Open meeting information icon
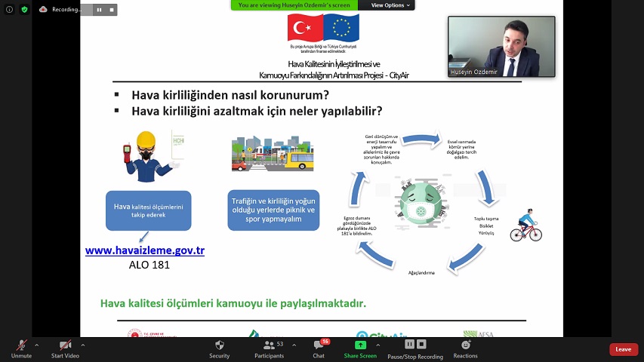Image resolution: width=644 pixels, height=362 pixels. tap(10, 9)
